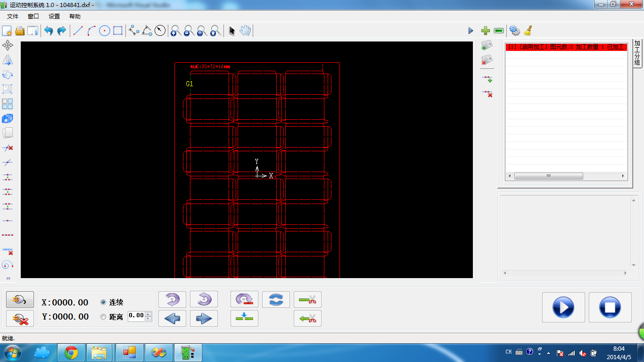Increase the distance value with up arrow
The height and width of the screenshot is (362, 644).
pos(149,314)
